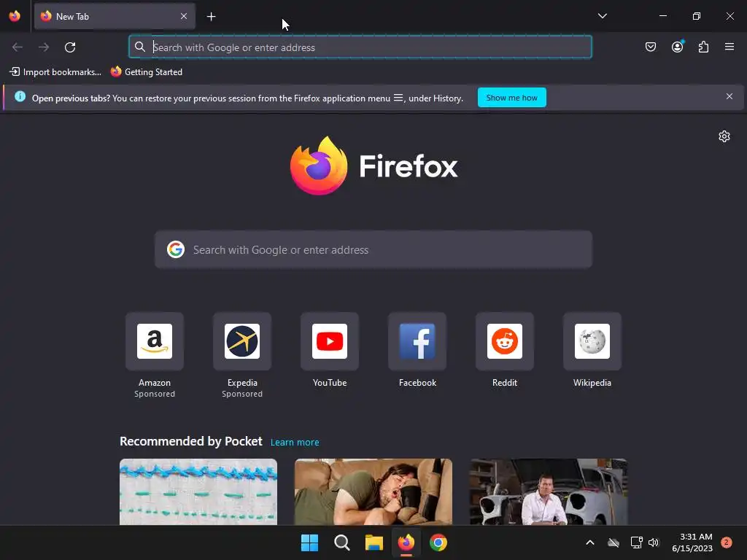Click the Firefox logo on page
The image size is (747, 560).
374,166
